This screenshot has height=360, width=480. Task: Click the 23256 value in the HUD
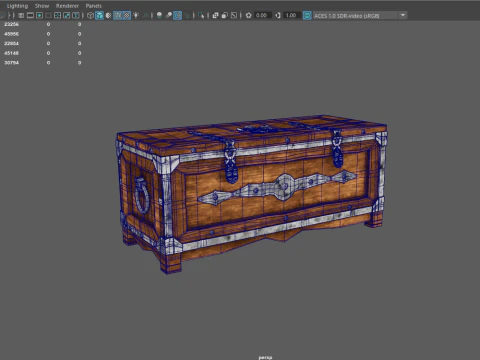pyautogui.click(x=11, y=24)
